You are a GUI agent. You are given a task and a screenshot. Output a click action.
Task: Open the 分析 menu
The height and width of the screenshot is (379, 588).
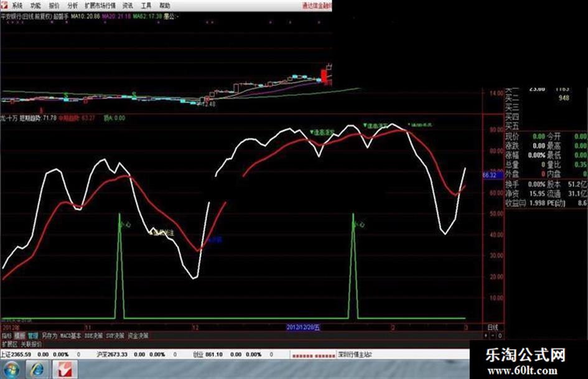tap(72, 5)
